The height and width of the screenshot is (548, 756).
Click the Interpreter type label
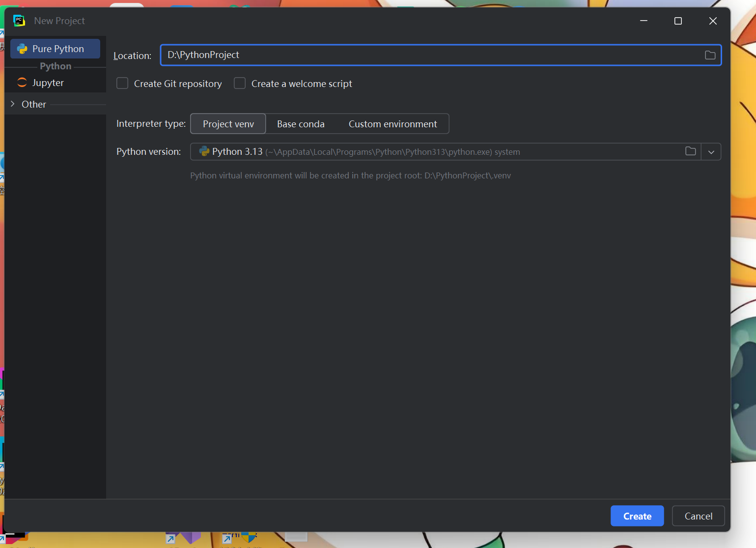pos(151,123)
